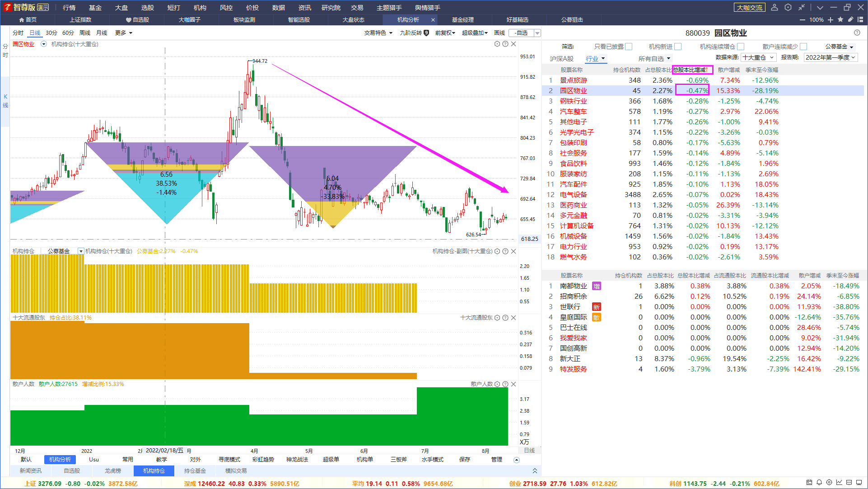
Task: Click the line-chart icon in status bar
Action: pos(839,483)
